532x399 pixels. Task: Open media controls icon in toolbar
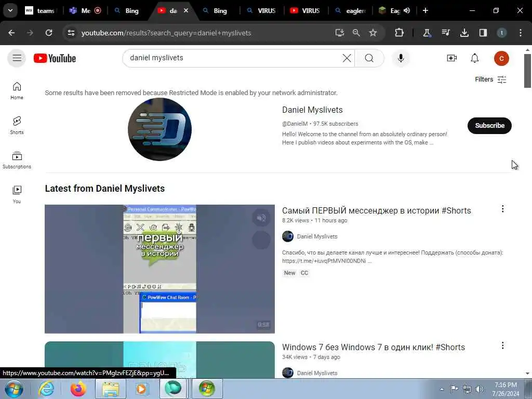tap(445, 33)
